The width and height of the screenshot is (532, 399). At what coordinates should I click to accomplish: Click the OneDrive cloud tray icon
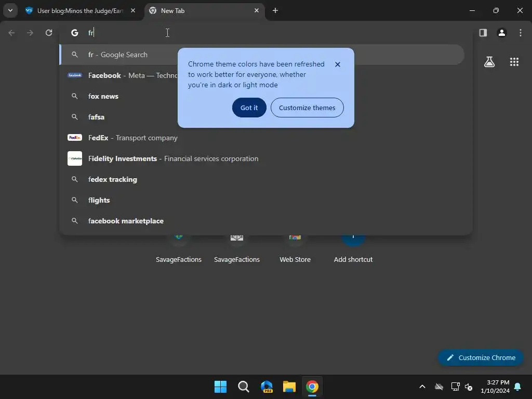(439, 387)
